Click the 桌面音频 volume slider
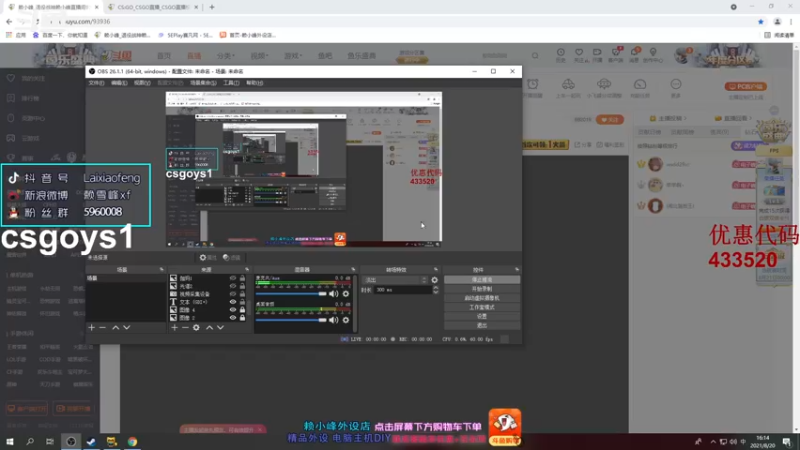Image resolution: width=800 pixels, height=450 pixels. (291, 320)
